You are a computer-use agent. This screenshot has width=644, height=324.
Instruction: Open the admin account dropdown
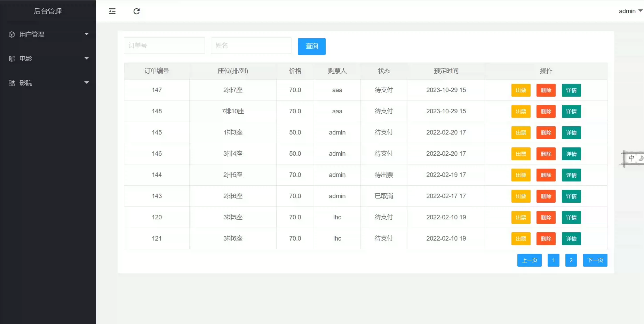coord(630,11)
